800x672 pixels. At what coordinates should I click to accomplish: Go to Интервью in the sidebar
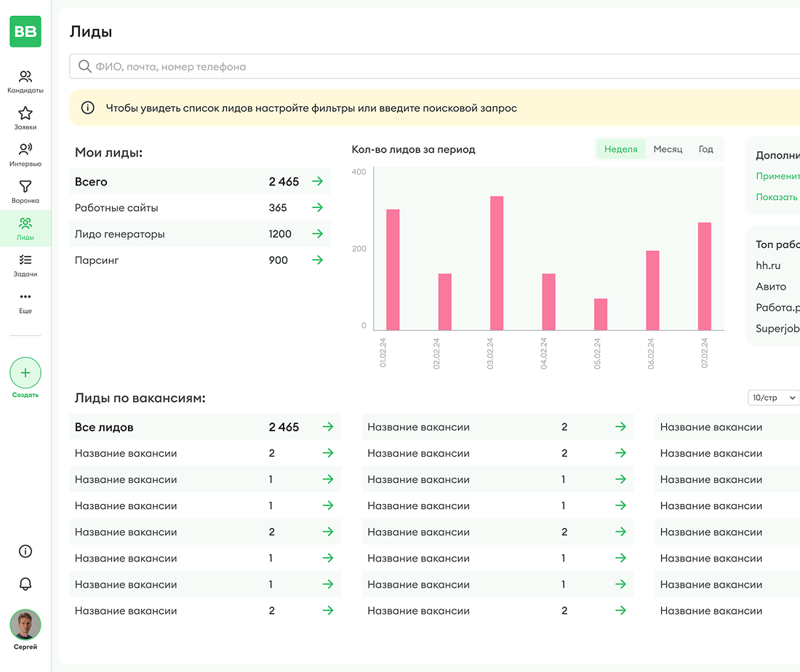pyautogui.click(x=25, y=155)
